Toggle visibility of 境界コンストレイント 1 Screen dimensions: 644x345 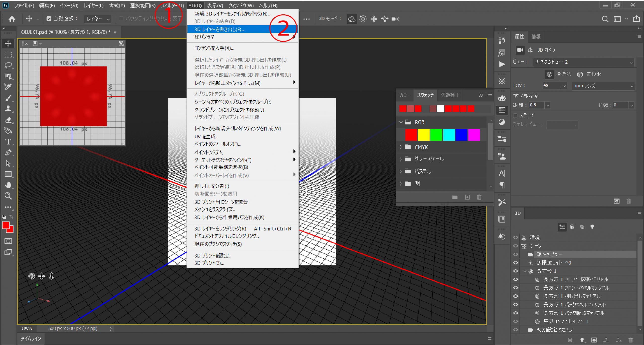click(x=515, y=321)
